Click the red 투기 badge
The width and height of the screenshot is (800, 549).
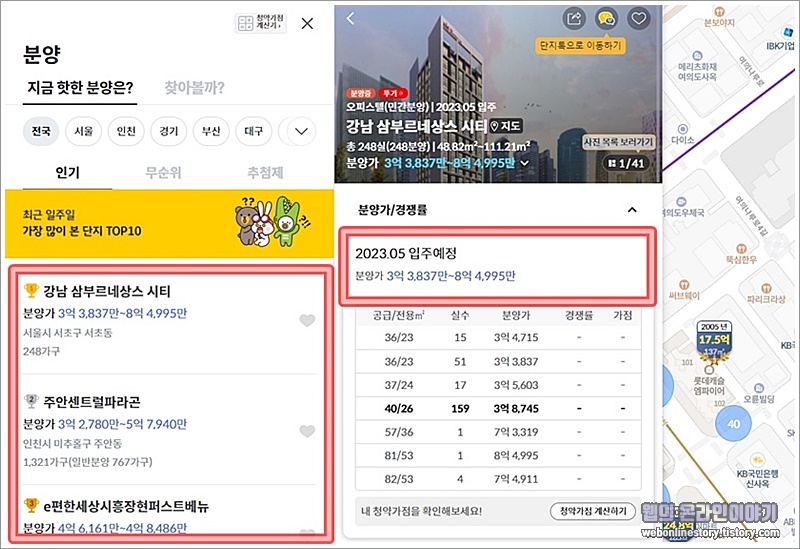393,93
